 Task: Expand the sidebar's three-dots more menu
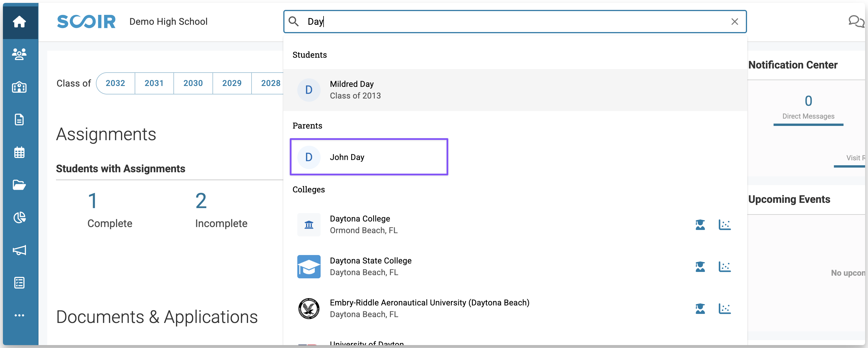point(19,315)
